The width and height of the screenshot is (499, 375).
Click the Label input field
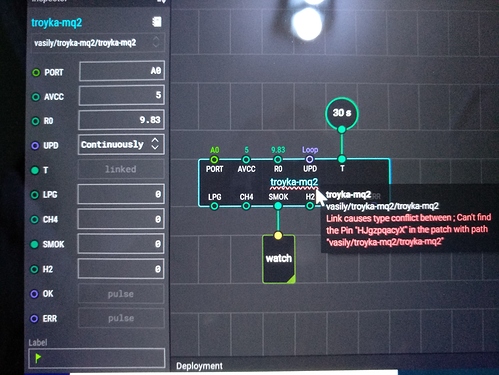click(x=97, y=358)
